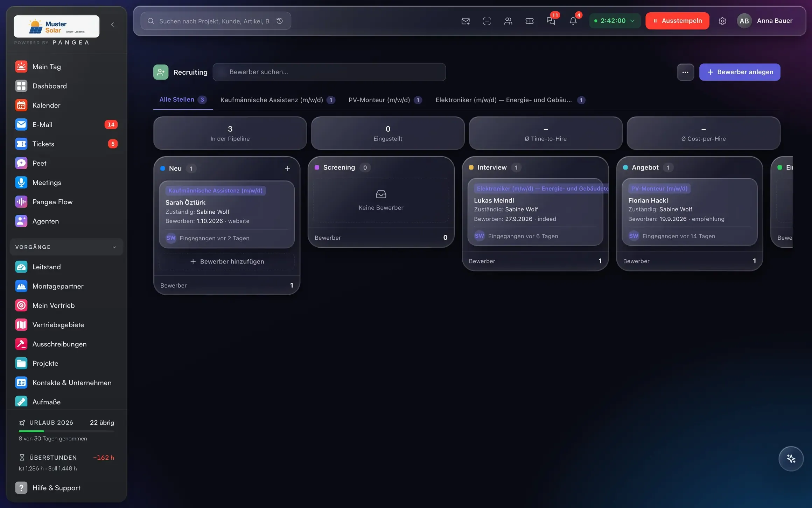Open the 2:42:00 timer dropdown

[x=615, y=21]
